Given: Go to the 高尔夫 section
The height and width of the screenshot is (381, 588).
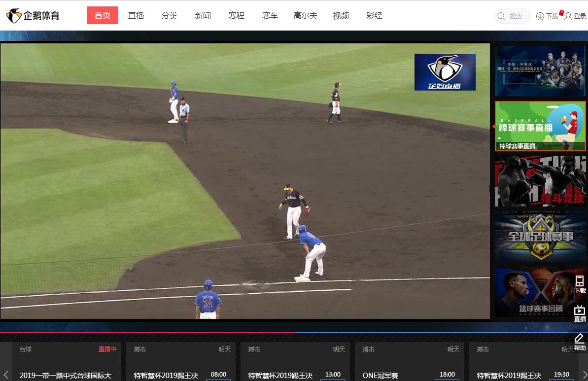Looking at the screenshot, I should coord(306,15).
